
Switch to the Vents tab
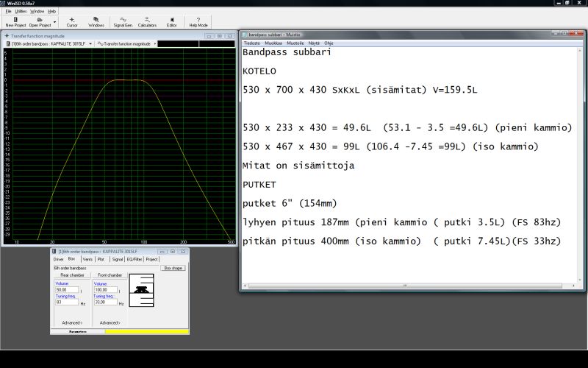tap(87, 259)
